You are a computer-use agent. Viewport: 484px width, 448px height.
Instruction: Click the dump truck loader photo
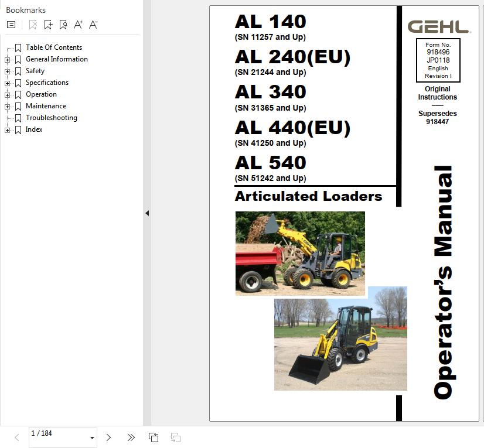pyautogui.click(x=300, y=254)
